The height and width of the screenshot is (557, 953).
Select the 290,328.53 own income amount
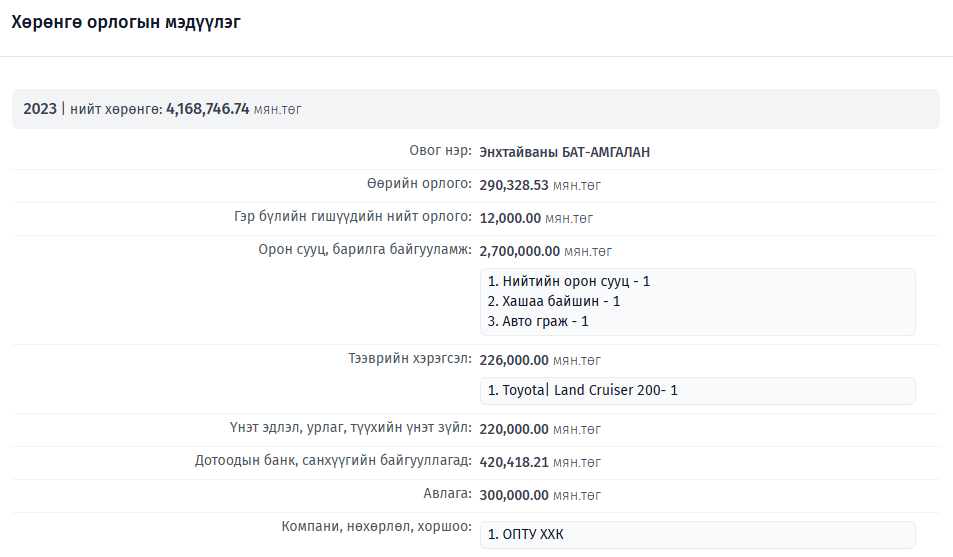(514, 185)
